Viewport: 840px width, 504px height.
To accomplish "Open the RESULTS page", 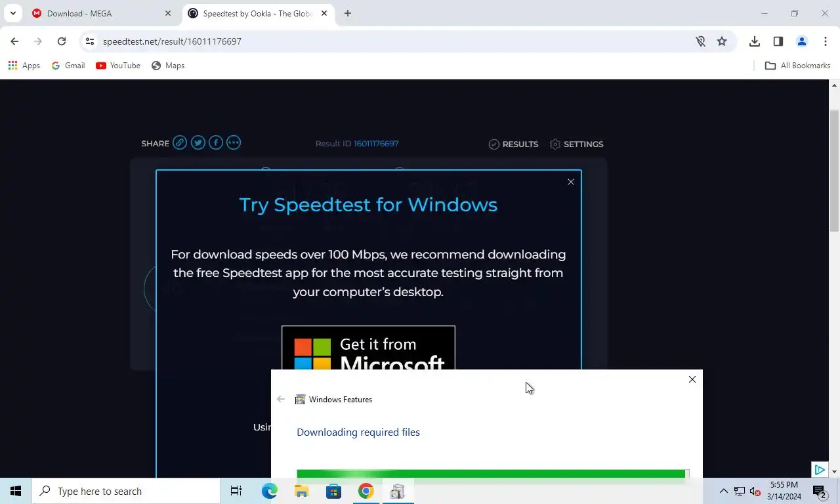I will [513, 144].
